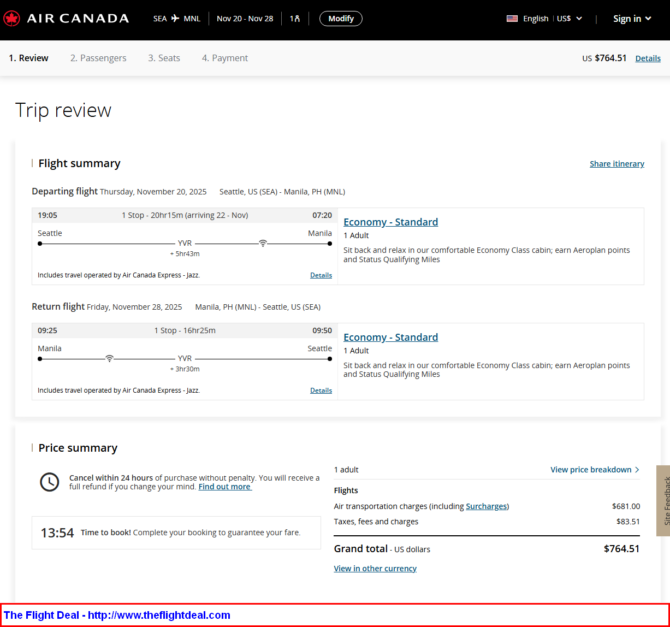Click the Taxes, fees and charges label

click(x=376, y=522)
